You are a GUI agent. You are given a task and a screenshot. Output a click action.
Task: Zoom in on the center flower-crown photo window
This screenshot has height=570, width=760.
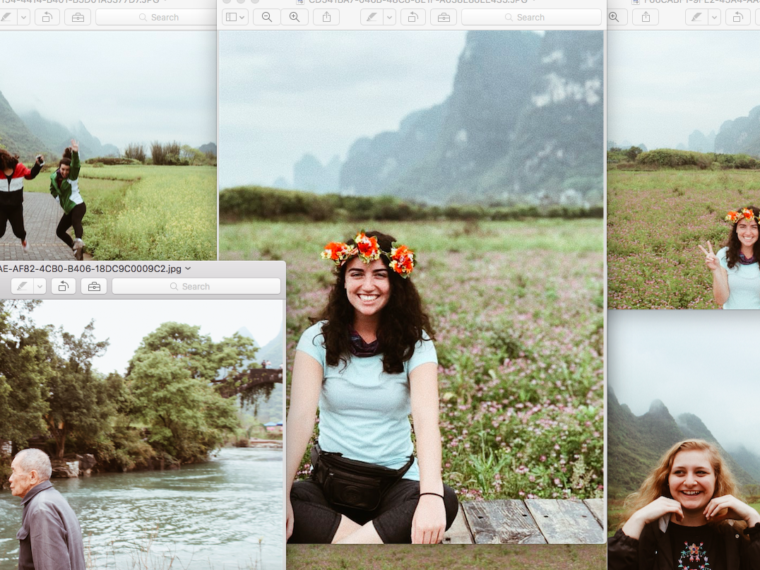(294, 17)
